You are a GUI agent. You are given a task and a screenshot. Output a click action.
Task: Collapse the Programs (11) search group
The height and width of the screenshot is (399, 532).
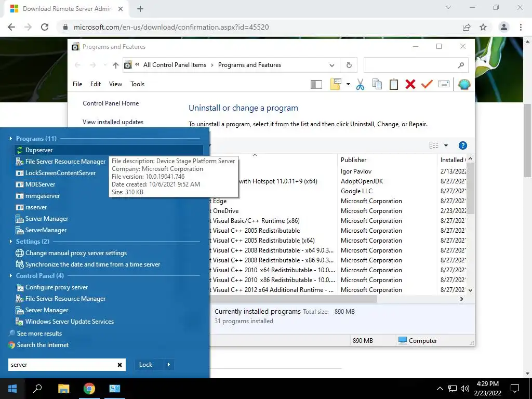click(11, 138)
